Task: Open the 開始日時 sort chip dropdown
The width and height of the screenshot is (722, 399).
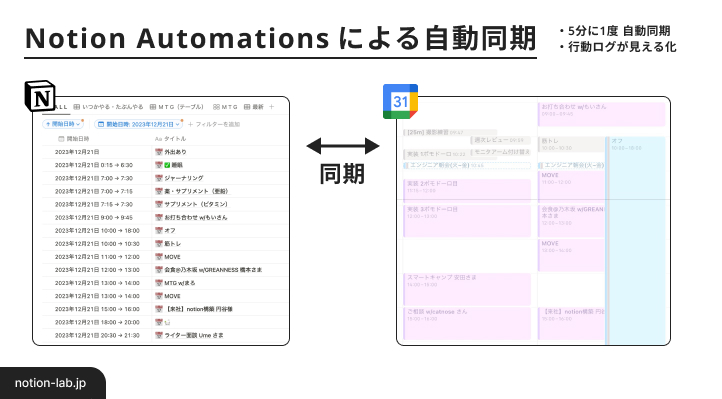Action: coord(63,124)
